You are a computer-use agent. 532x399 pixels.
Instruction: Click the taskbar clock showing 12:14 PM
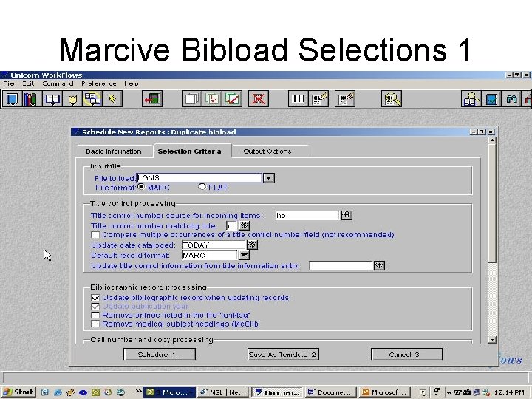pyautogui.click(x=510, y=392)
